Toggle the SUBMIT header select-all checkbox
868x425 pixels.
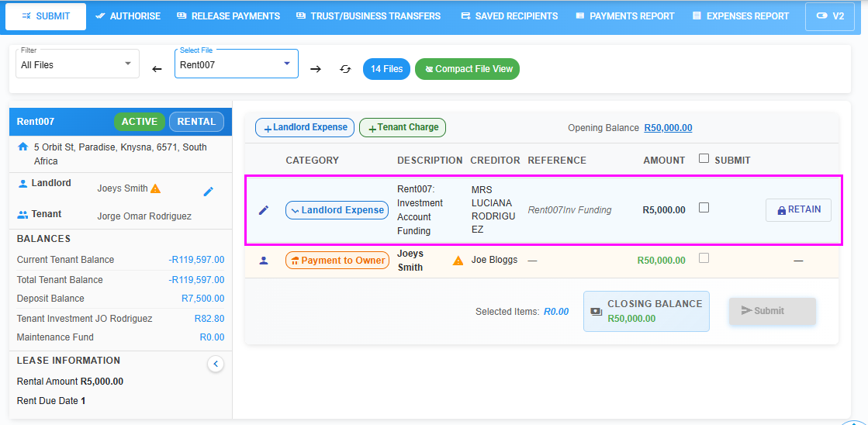704,159
